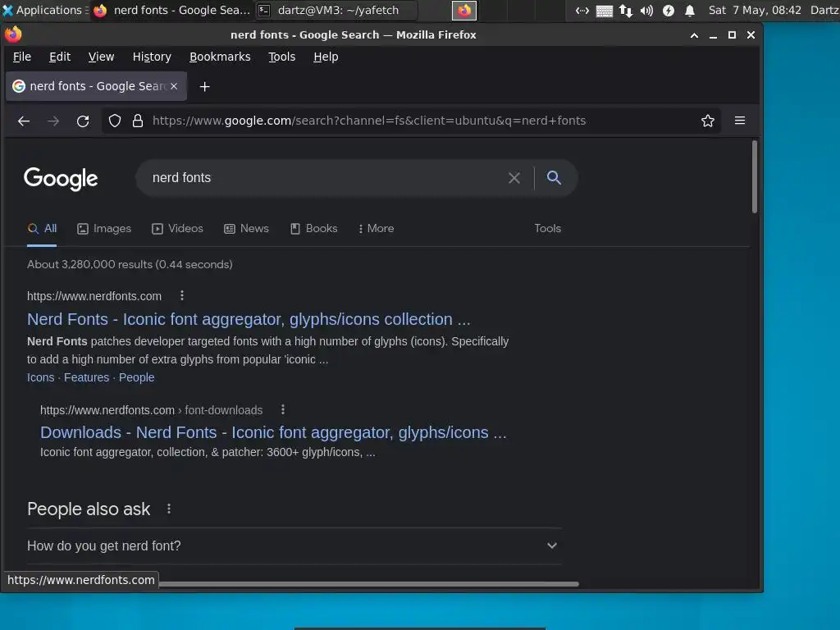Click the Firefox address bar URL
This screenshot has width=840, height=630.
point(369,121)
